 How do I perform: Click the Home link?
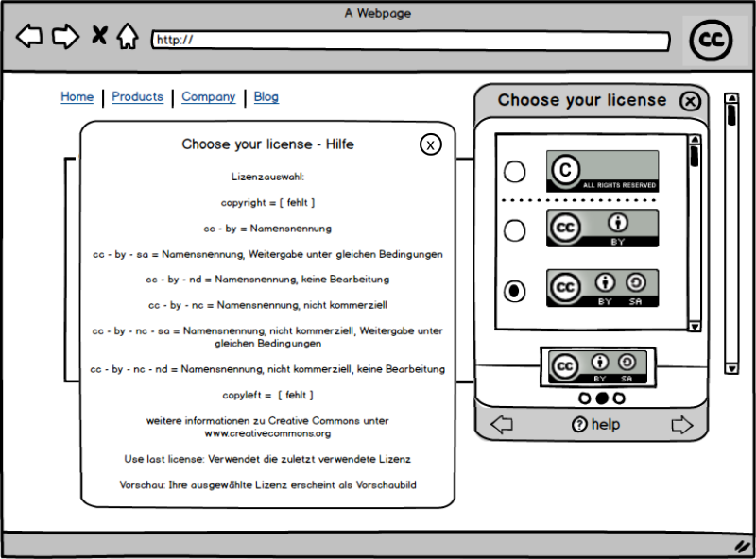click(77, 96)
